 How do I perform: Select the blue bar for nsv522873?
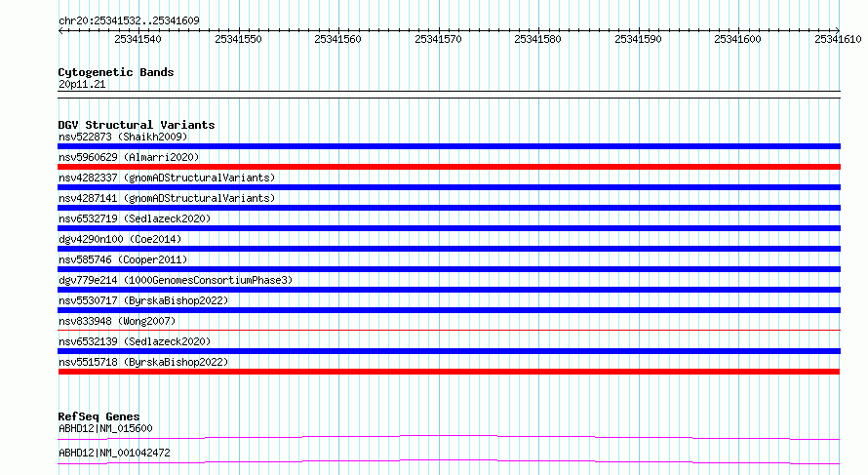pos(449,146)
